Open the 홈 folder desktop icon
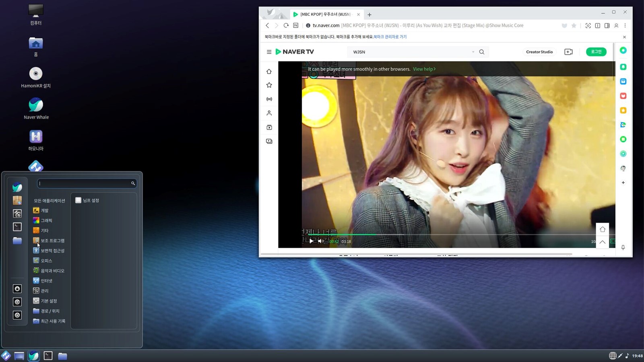Viewport: 644px width, 362px height. (36, 47)
